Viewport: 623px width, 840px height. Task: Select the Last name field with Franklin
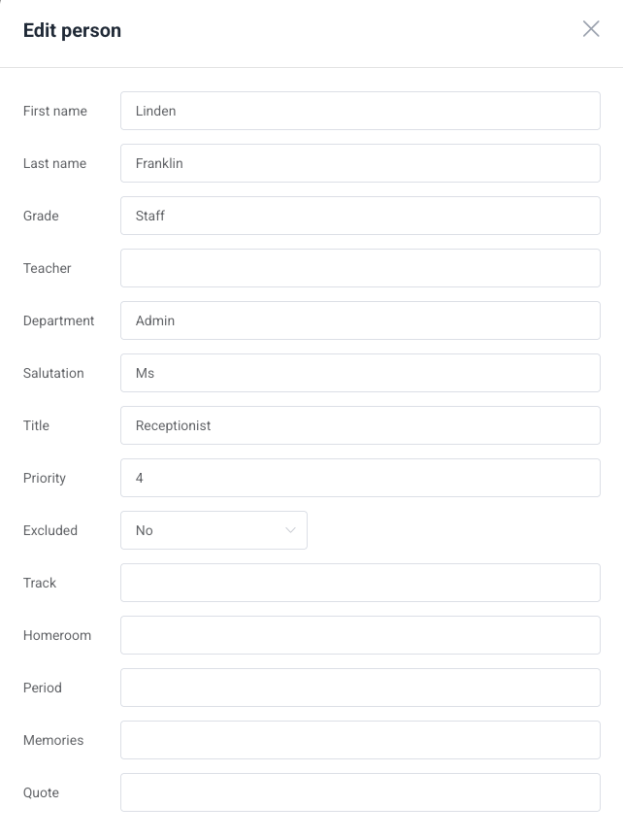click(360, 163)
